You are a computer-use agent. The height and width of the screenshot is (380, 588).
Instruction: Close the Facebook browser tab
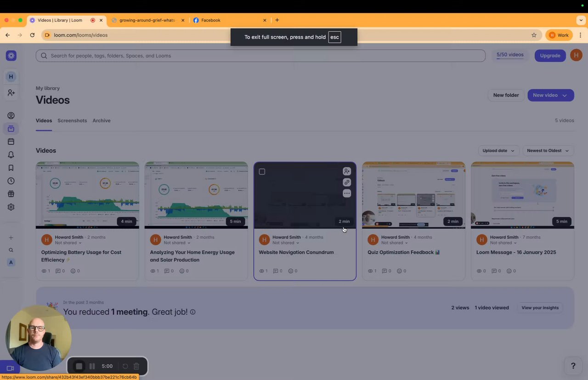(265, 20)
